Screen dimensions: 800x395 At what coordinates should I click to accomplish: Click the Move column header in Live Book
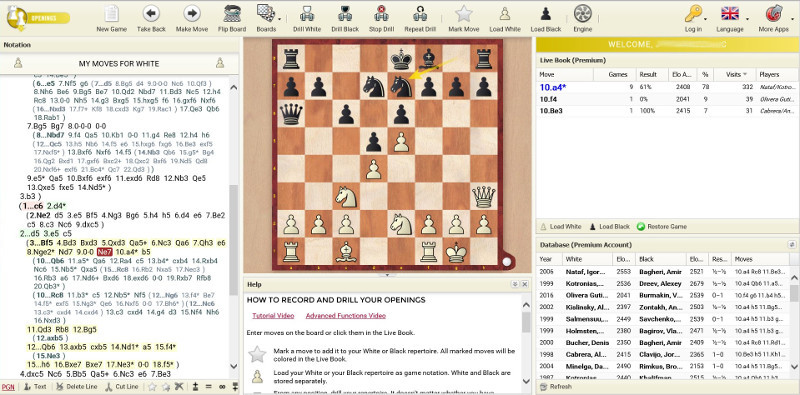(x=565, y=75)
